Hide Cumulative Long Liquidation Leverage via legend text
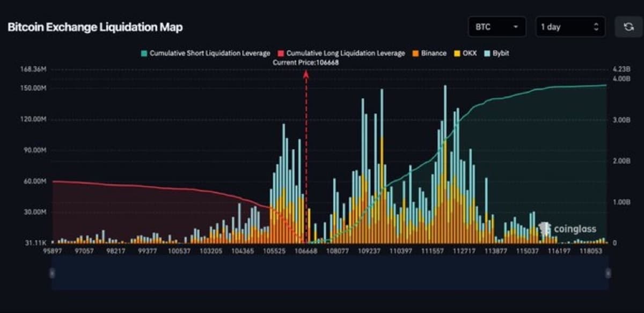 click(x=346, y=53)
